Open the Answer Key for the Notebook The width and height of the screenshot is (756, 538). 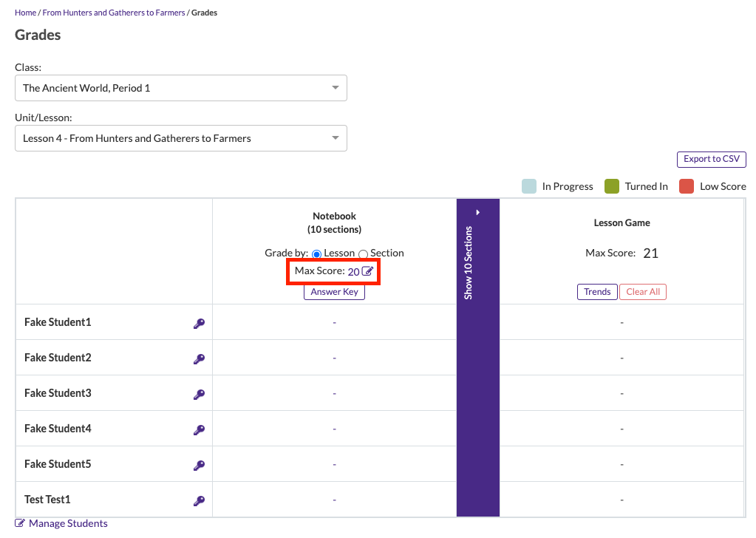[333, 291]
